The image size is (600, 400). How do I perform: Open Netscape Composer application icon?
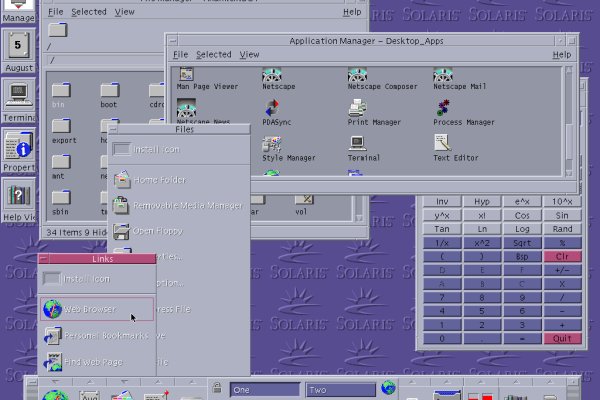357,76
